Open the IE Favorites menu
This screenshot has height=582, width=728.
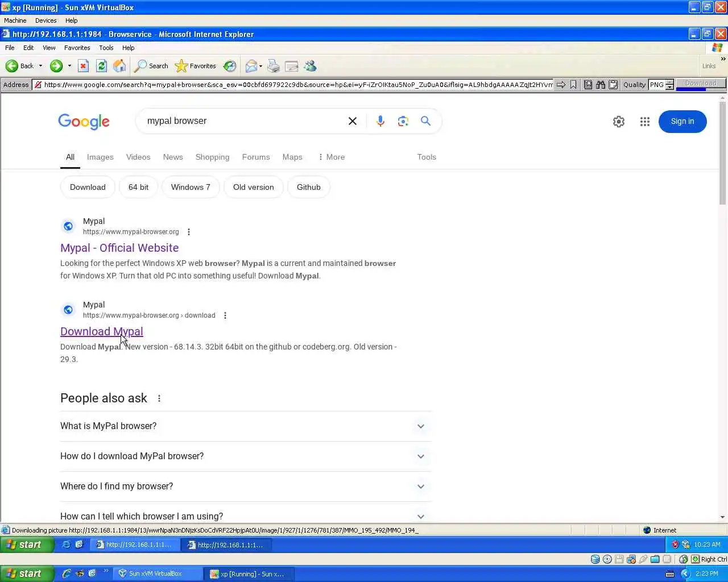pyautogui.click(x=77, y=48)
